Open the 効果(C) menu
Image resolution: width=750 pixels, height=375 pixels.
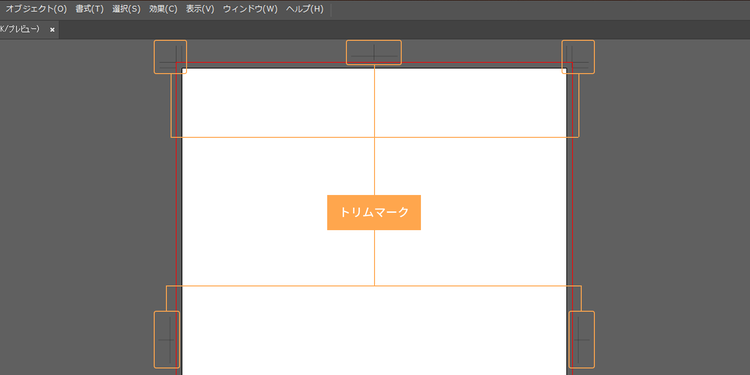163,10
